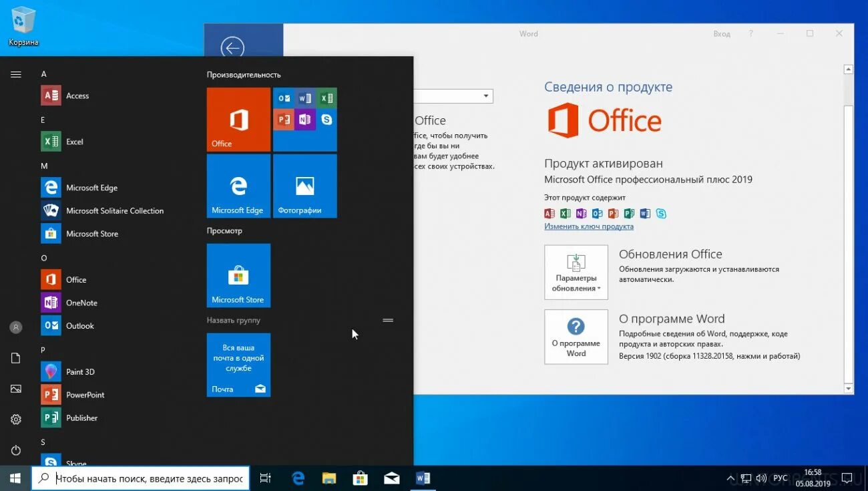Open Task View on the taskbar
Image resolution: width=868 pixels, height=491 pixels.
[266, 478]
